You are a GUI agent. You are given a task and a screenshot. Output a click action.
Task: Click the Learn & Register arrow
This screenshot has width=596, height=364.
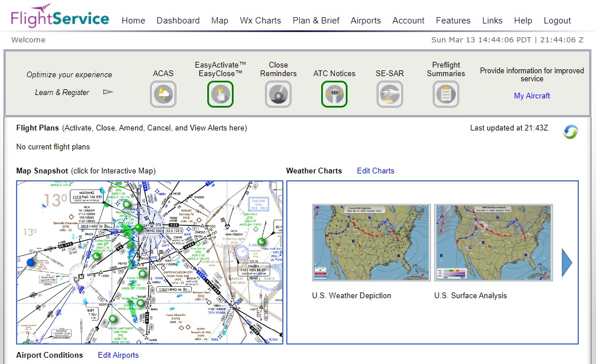(x=106, y=90)
